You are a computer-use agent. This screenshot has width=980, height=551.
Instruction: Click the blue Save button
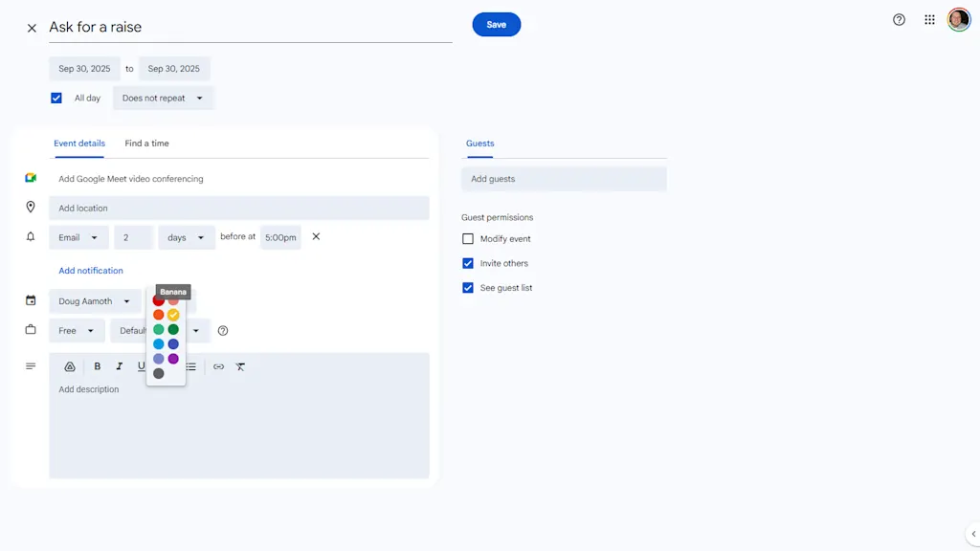click(496, 25)
